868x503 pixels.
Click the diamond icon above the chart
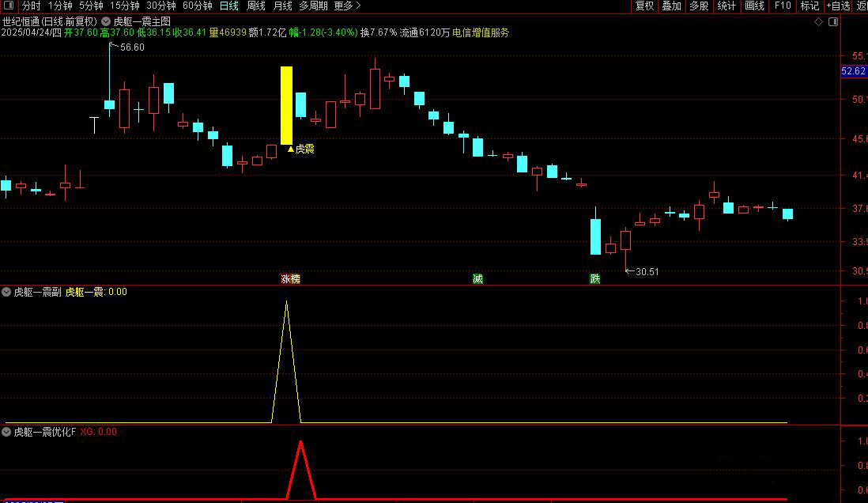[x=819, y=21]
